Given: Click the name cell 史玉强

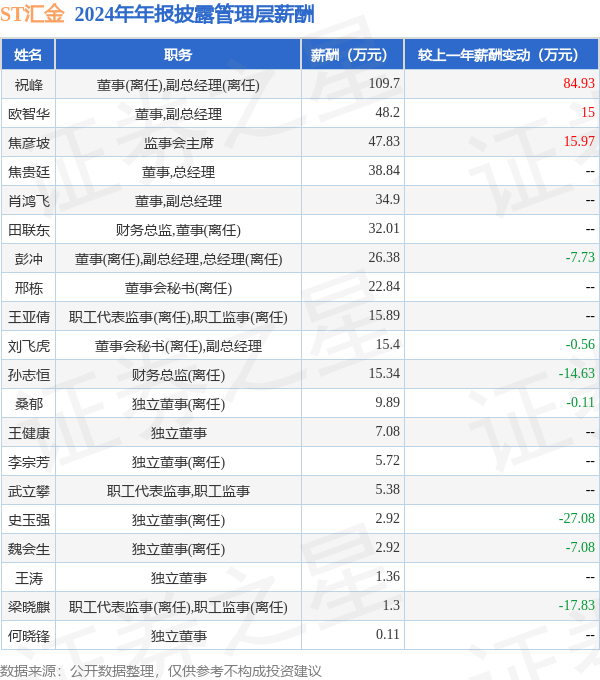Looking at the screenshot, I should click(29, 521).
